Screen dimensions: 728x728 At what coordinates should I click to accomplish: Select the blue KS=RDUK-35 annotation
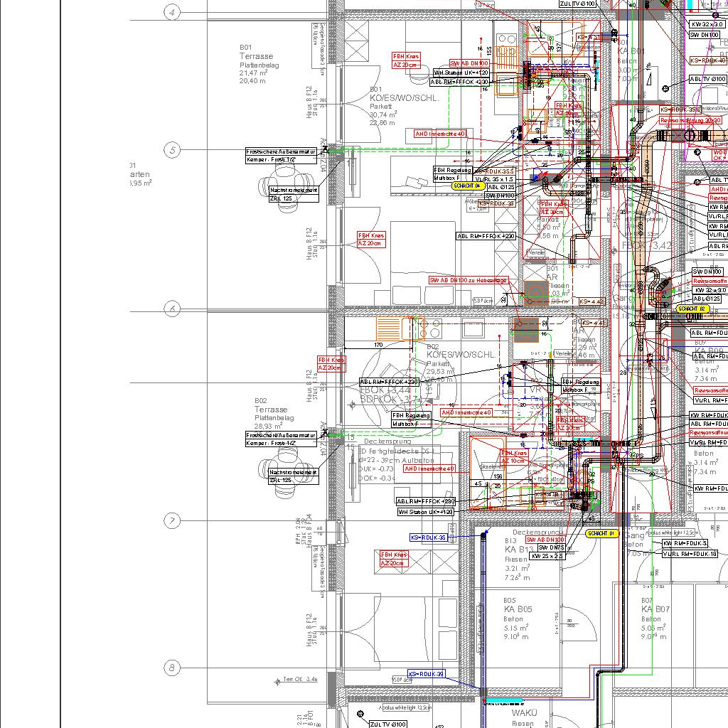(x=429, y=537)
